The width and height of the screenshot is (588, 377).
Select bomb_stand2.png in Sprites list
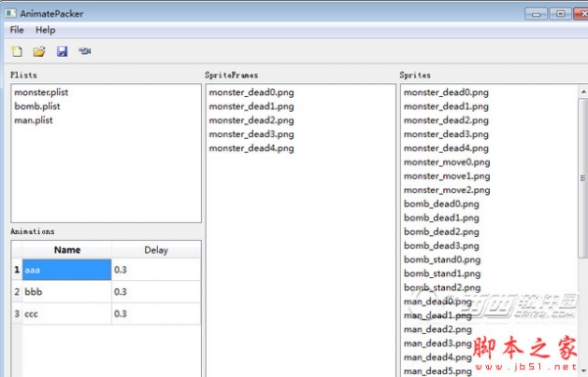point(442,288)
